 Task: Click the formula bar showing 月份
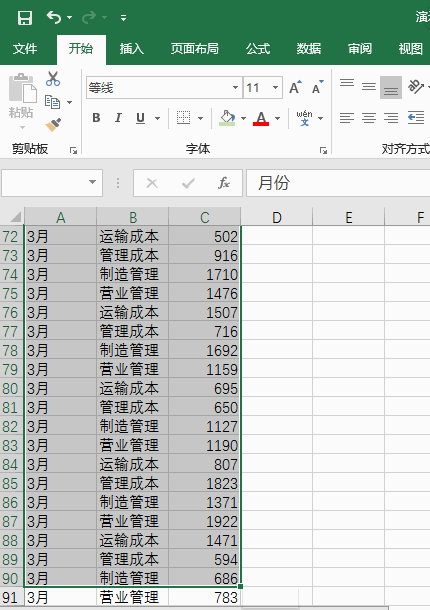(338, 182)
